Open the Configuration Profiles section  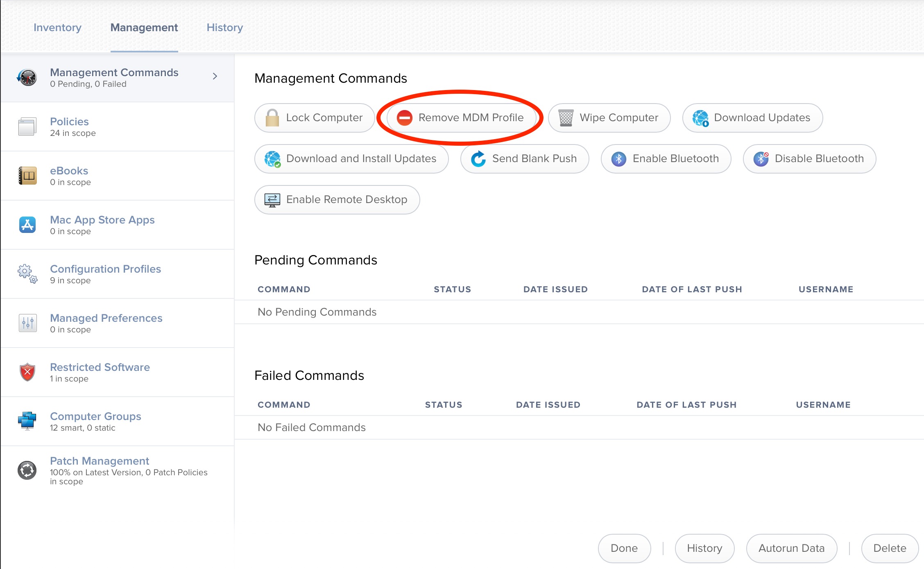pos(118,274)
